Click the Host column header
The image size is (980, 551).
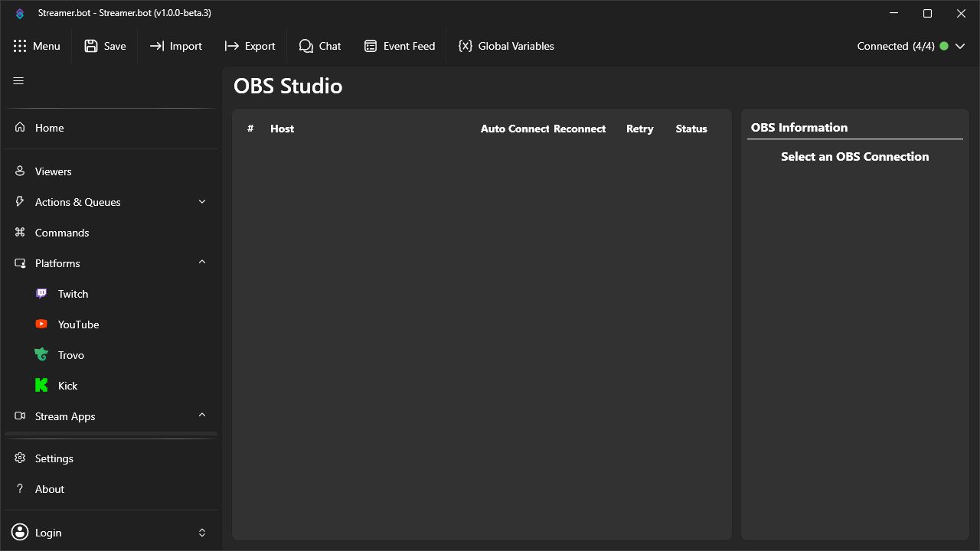282,129
